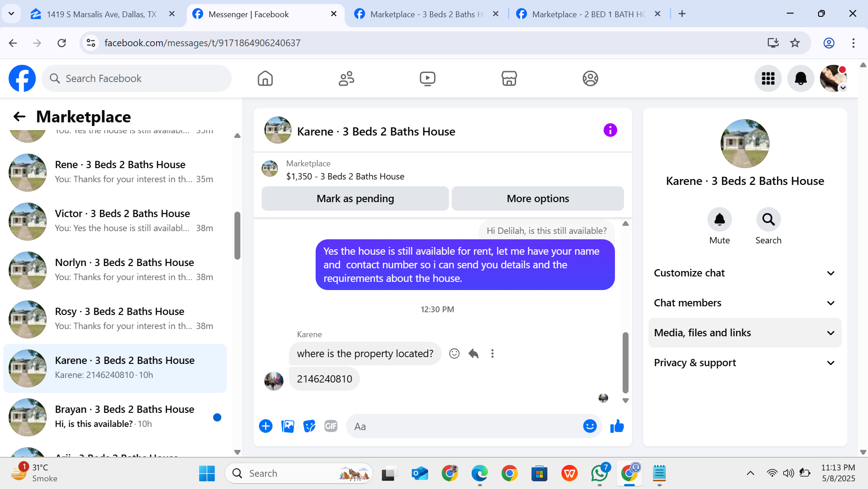
Task: Choose a GIF in composer
Action: 331,426
